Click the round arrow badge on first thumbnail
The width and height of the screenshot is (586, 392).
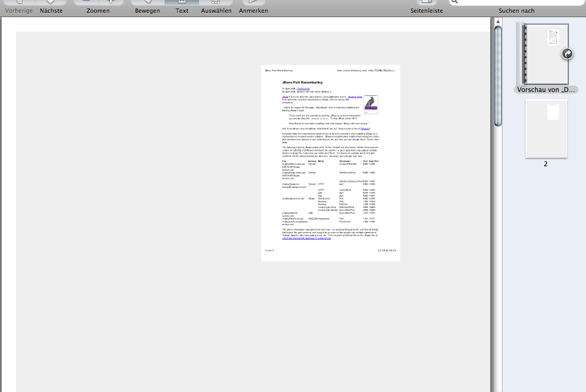coord(567,53)
